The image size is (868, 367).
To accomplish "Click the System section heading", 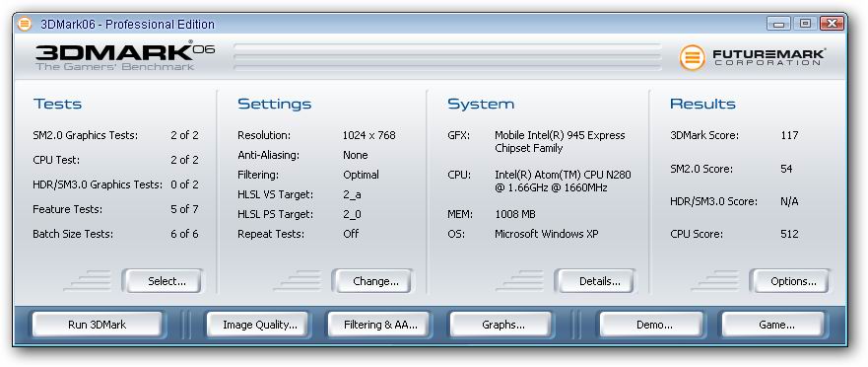I will pyautogui.click(x=481, y=104).
